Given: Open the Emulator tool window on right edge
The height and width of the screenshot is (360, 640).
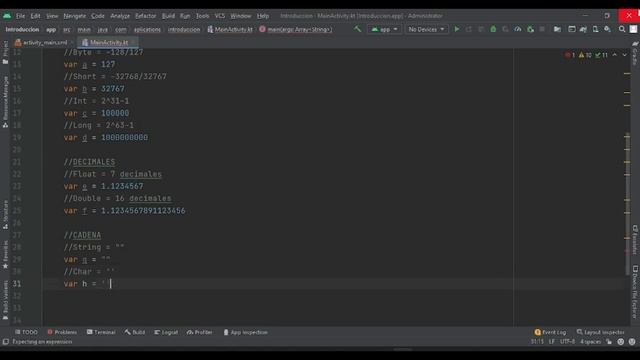Looking at the screenshot, I should coord(635,239).
